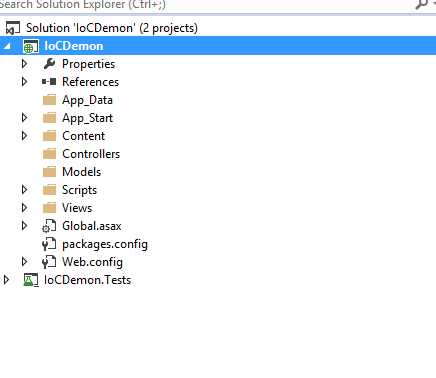Select the Views folder name
The image size is (436, 378).
coord(77,208)
